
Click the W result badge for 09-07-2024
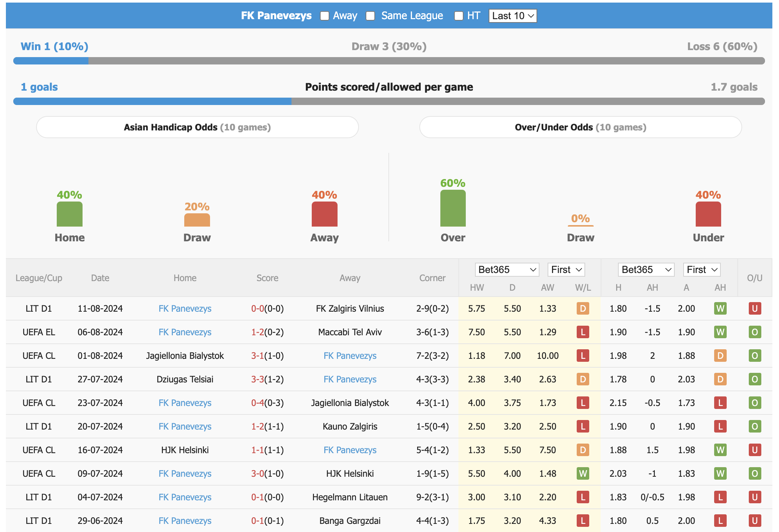(x=583, y=473)
